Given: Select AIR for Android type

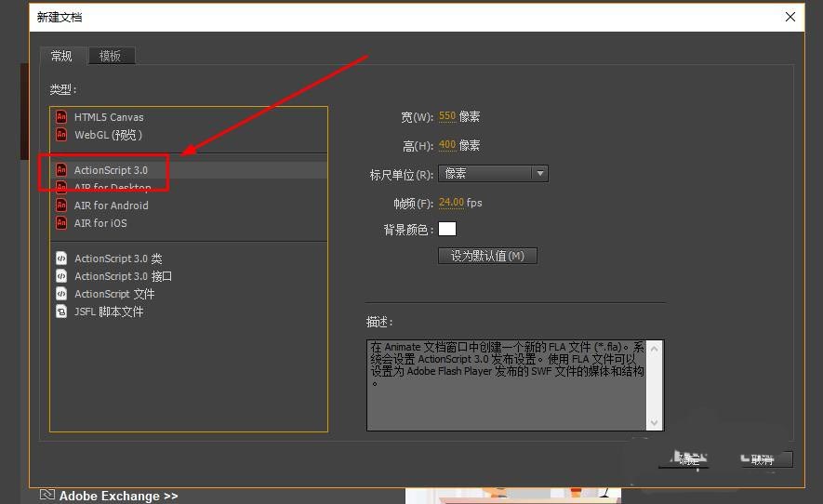Looking at the screenshot, I should [x=189, y=205].
